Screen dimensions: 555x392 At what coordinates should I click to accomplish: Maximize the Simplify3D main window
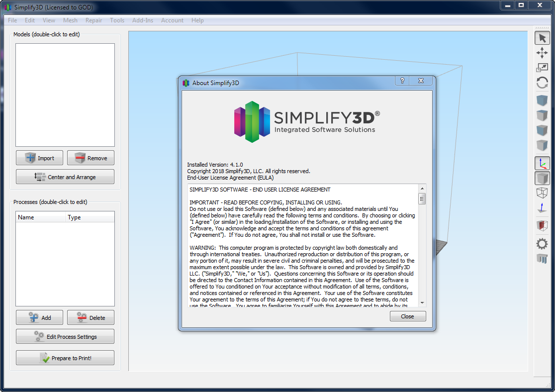521,5
